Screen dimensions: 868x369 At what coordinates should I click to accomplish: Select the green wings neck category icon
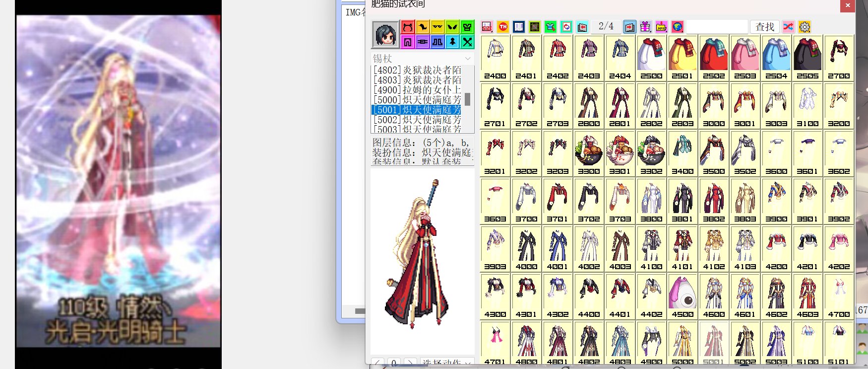(452, 27)
